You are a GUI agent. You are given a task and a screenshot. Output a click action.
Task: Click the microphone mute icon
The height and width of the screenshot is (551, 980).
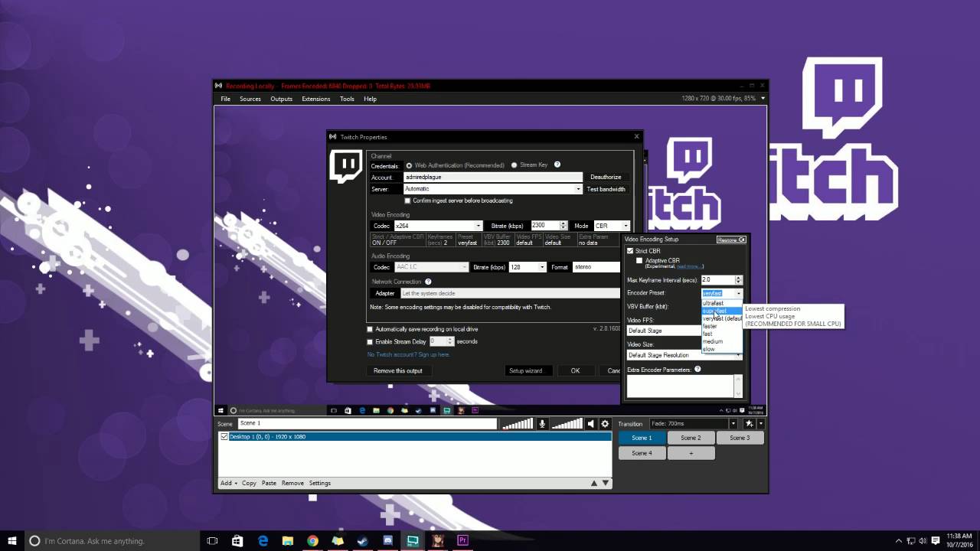click(542, 424)
